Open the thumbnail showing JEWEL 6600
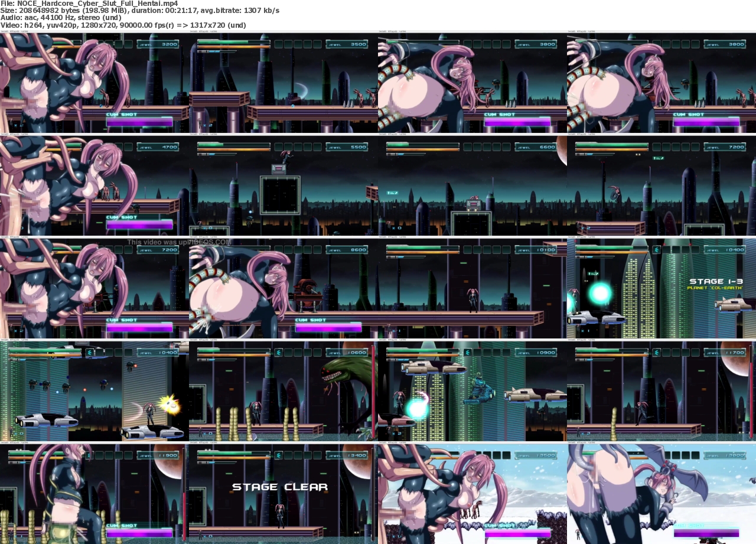Viewport: 756px width, 544px height. click(472, 185)
